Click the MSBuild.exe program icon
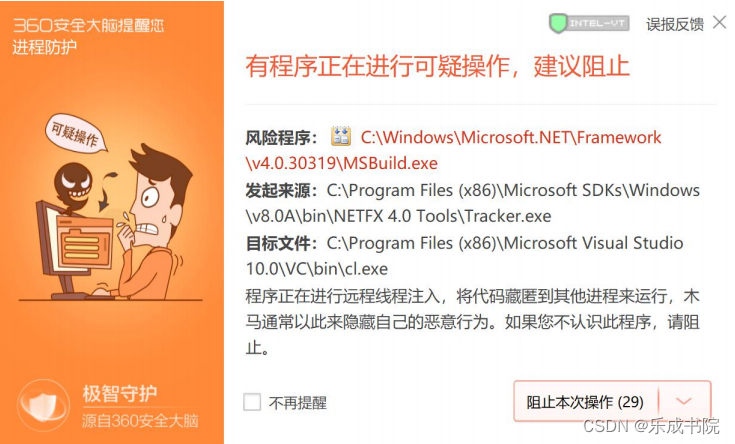This screenshot has width=735, height=444. (341, 136)
